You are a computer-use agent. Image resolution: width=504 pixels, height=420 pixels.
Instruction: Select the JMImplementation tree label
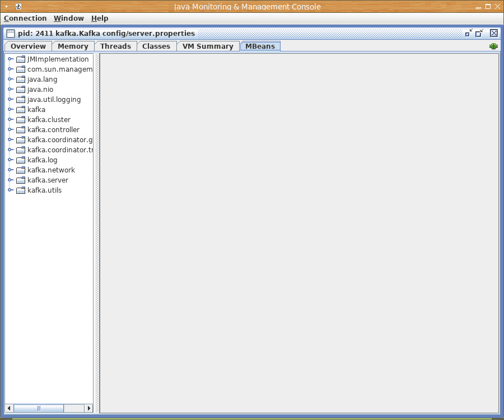pyautogui.click(x=58, y=59)
